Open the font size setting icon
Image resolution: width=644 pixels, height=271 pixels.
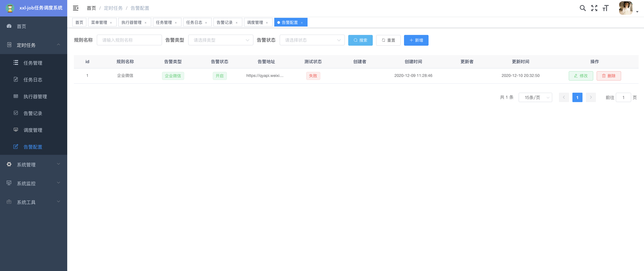click(x=605, y=8)
